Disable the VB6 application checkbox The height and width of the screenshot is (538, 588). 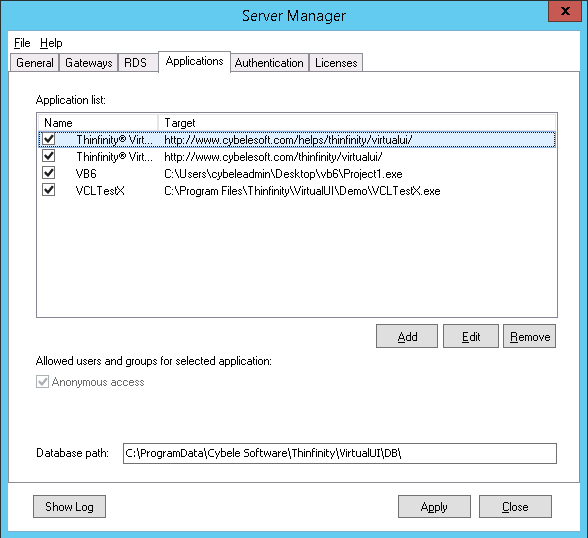(x=49, y=173)
